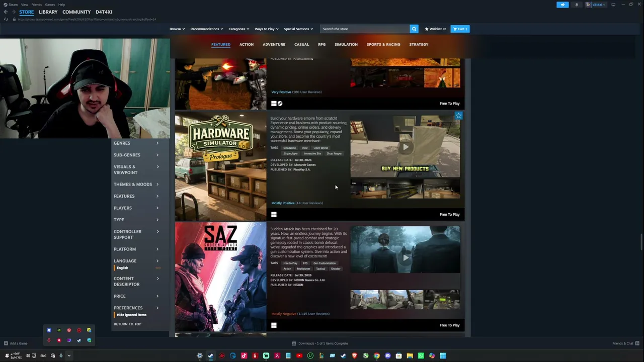Open the Downloads status bar entry
The height and width of the screenshot is (362, 644).
320,343
